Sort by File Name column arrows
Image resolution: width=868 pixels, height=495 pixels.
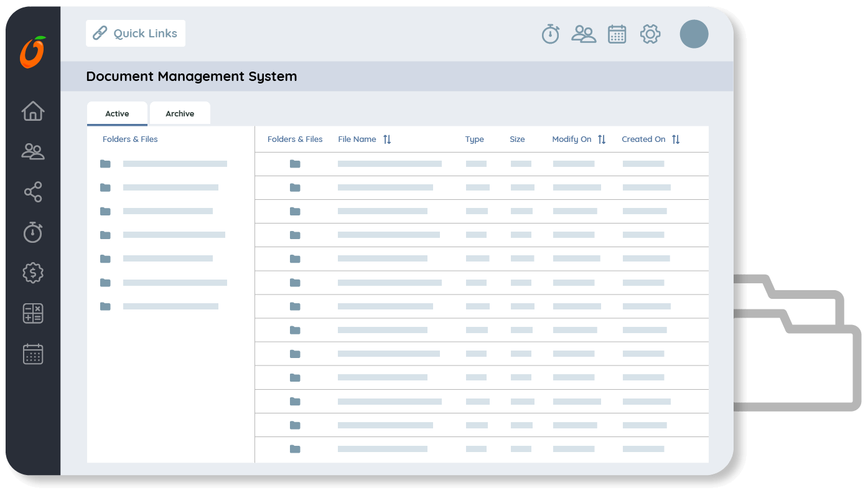(387, 139)
